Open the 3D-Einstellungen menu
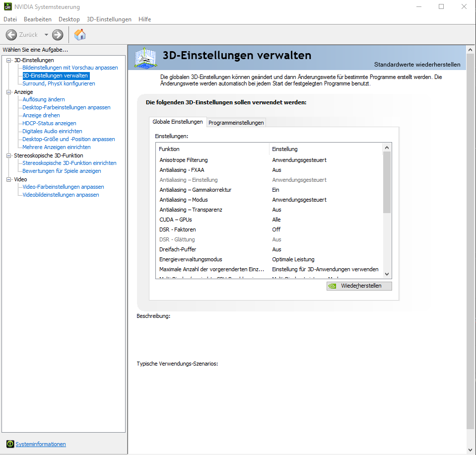476x455 pixels. coord(109,19)
